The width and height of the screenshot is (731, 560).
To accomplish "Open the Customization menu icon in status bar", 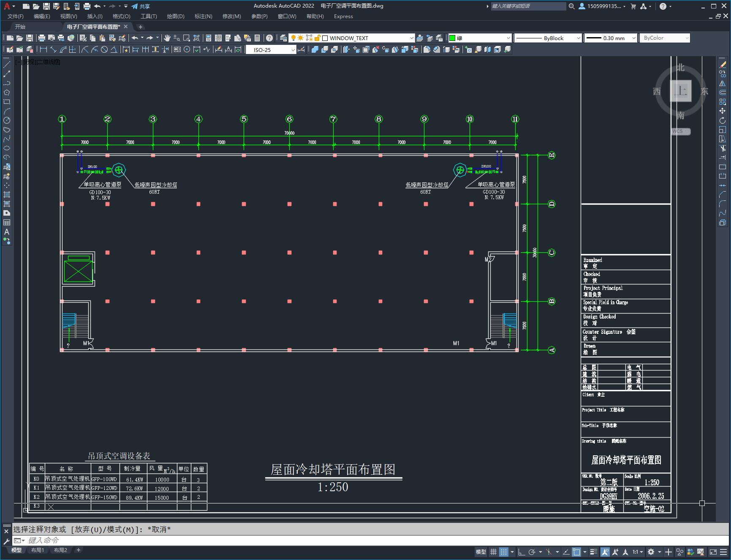I will [723, 552].
